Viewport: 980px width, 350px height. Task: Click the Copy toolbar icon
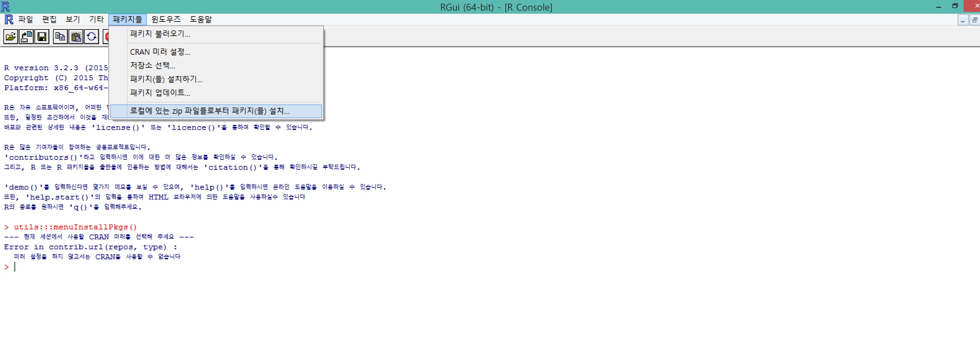pos(60,37)
